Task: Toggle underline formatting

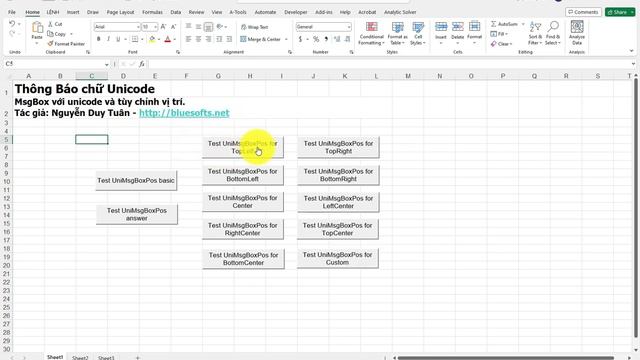Action: point(118,39)
